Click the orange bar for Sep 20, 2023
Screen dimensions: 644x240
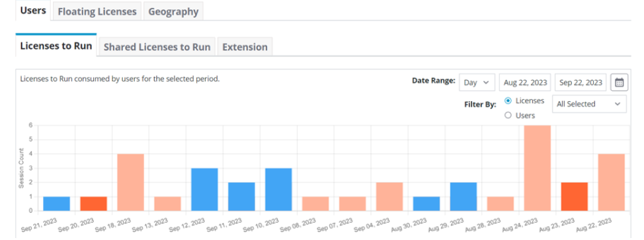point(94,204)
